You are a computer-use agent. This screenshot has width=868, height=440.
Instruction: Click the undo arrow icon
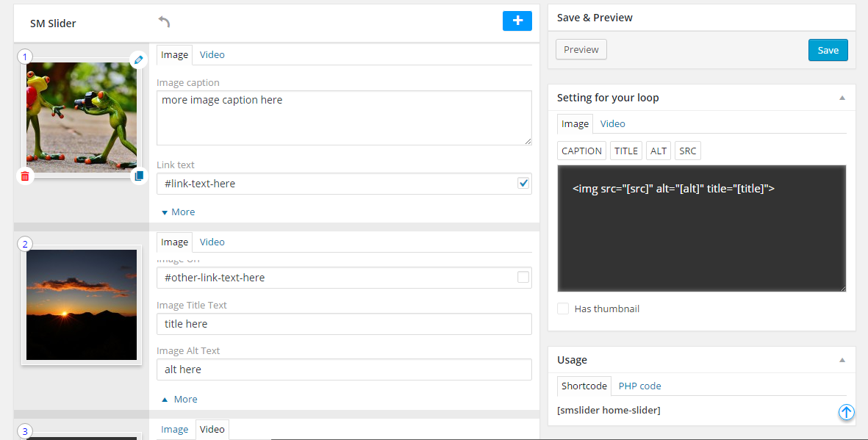164,22
